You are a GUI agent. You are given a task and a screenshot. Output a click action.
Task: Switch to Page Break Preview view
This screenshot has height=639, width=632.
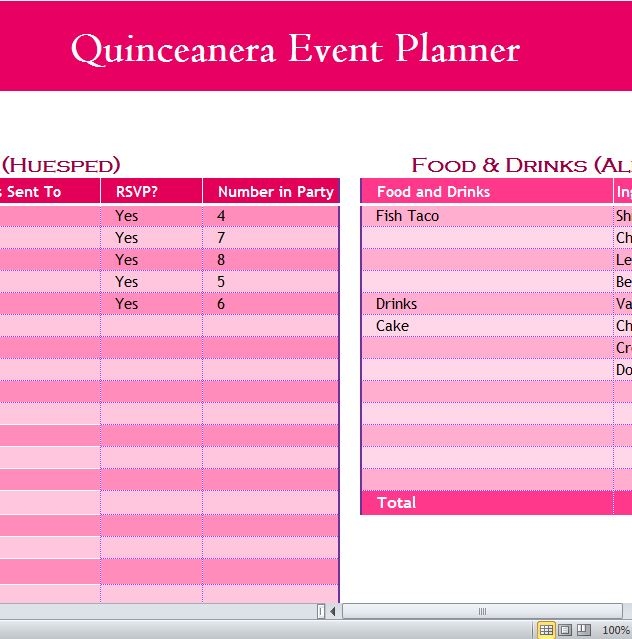tap(583, 630)
